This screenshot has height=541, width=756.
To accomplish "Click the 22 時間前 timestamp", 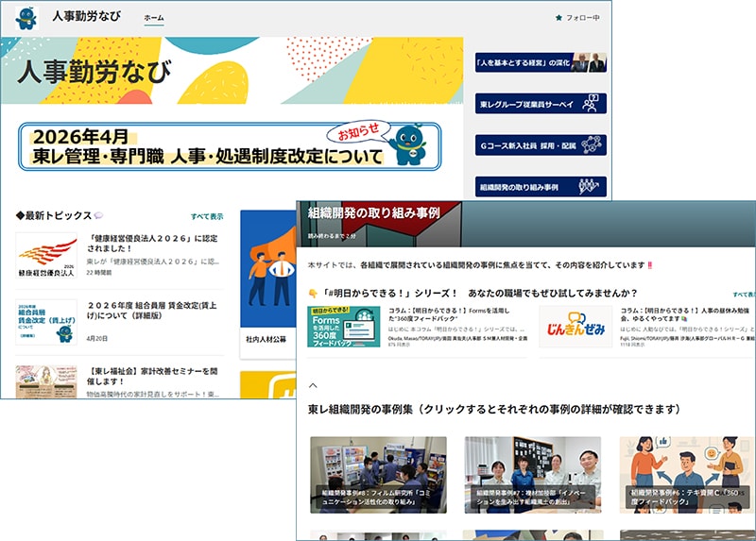I will click(x=99, y=273).
